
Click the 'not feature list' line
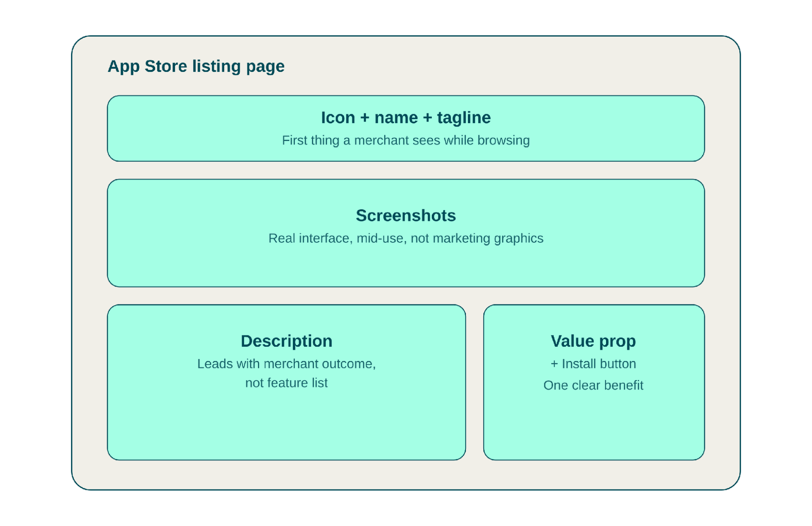286,383
